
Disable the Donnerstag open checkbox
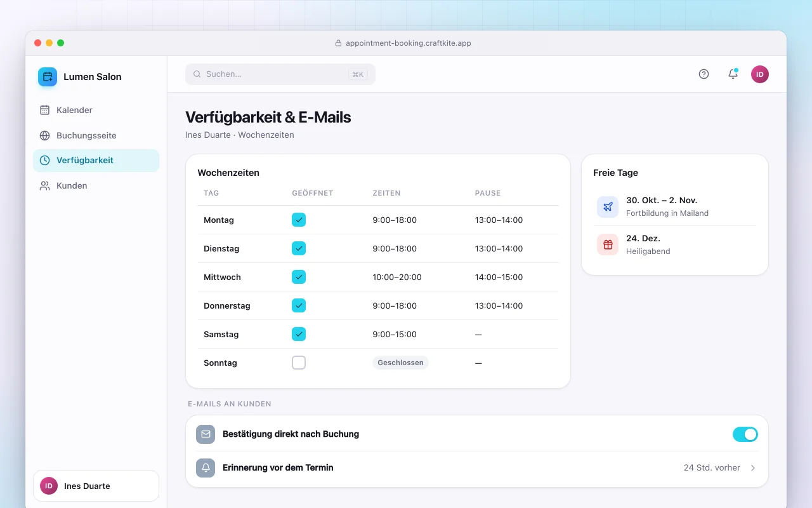pyautogui.click(x=299, y=305)
